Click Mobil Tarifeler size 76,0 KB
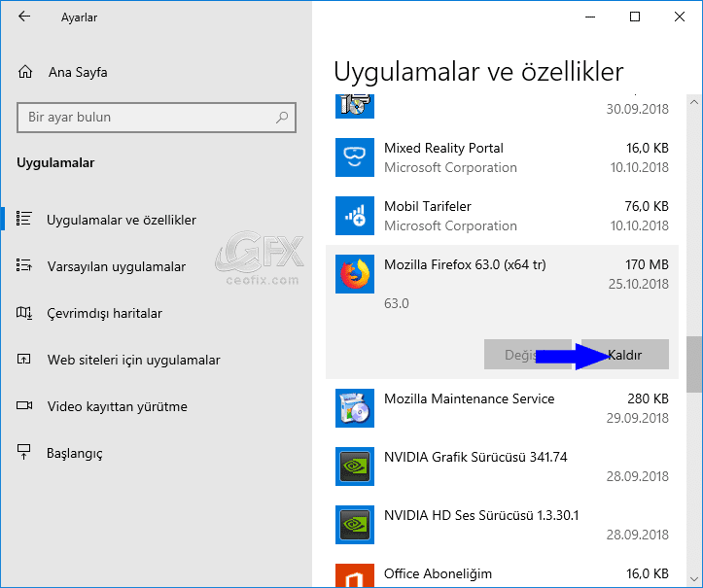The image size is (703, 588). 647,206
